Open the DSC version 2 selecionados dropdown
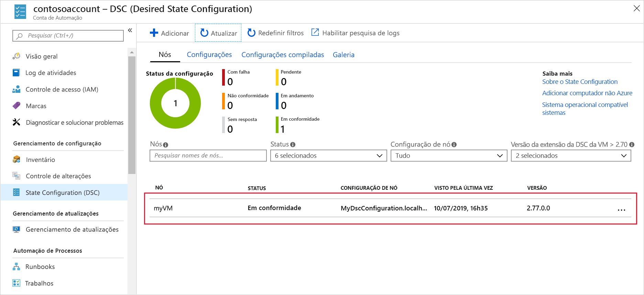Viewport: 644px width, 295px height. click(571, 155)
